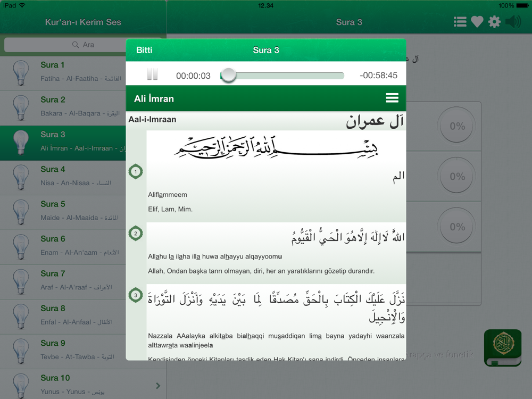Select Sura 5 Maide in list
This screenshot has height=399, width=532.
pyautogui.click(x=63, y=212)
